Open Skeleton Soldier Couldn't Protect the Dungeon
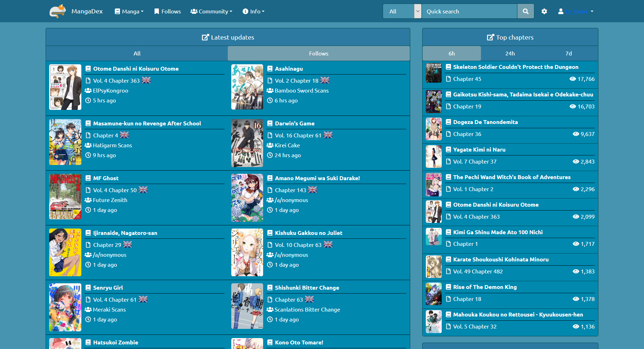The width and height of the screenshot is (644, 349). coord(516,67)
